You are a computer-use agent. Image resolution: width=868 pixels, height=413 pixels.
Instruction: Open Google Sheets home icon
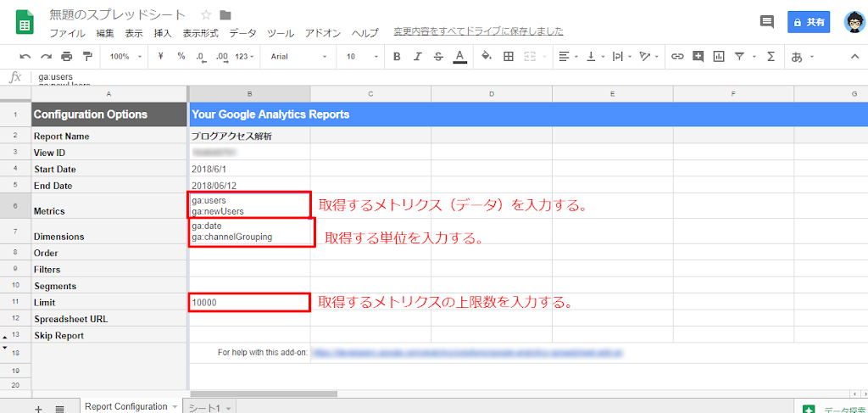click(25, 23)
